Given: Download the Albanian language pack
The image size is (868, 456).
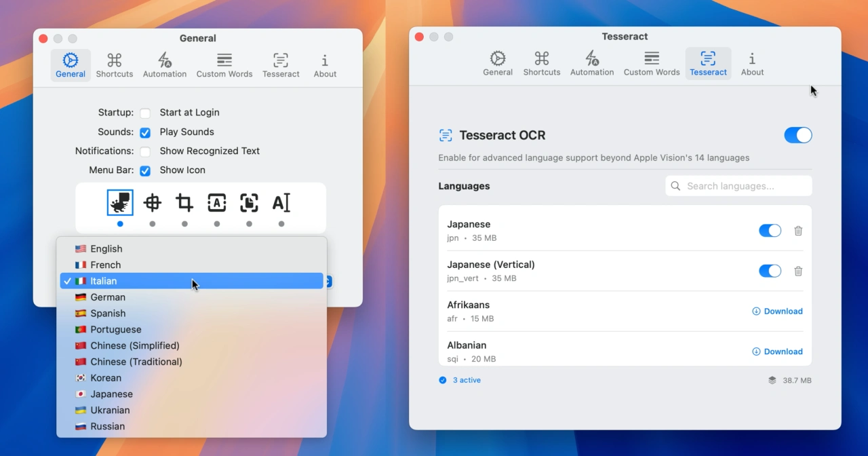Looking at the screenshot, I should [x=777, y=351].
